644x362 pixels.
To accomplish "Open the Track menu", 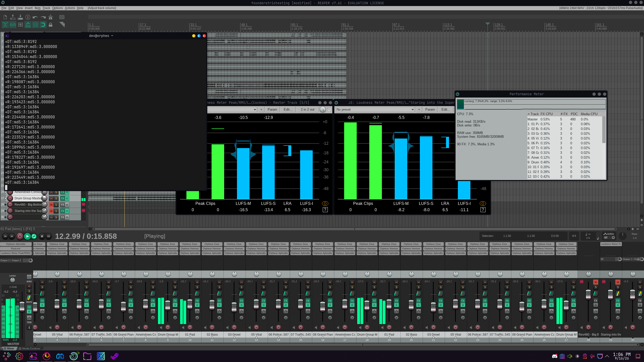I will click(46, 8).
